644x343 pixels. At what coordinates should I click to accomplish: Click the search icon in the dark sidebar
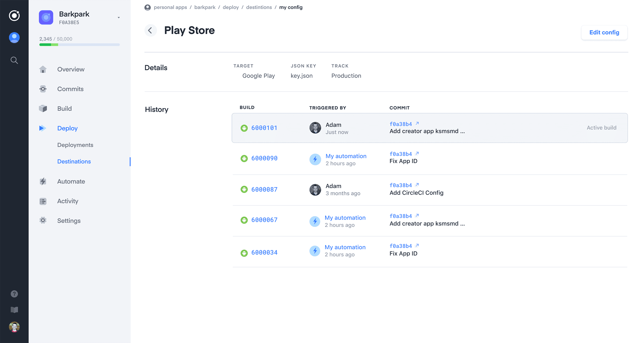[x=14, y=60]
